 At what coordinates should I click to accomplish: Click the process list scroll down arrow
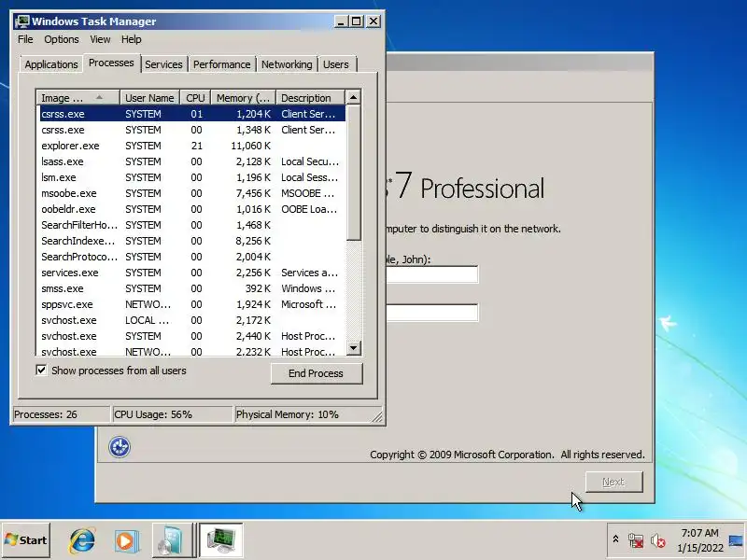(353, 347)
